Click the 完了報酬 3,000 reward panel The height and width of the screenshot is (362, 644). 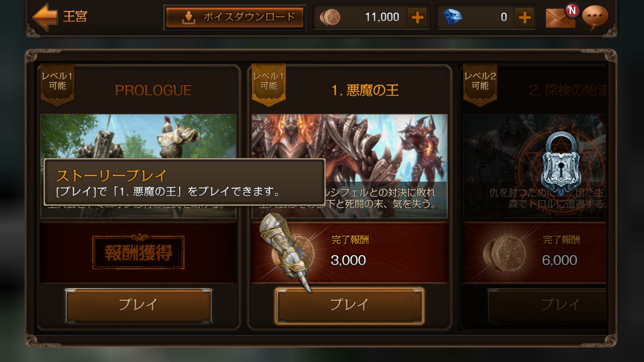pyautogui.click(x=349, y=252)
